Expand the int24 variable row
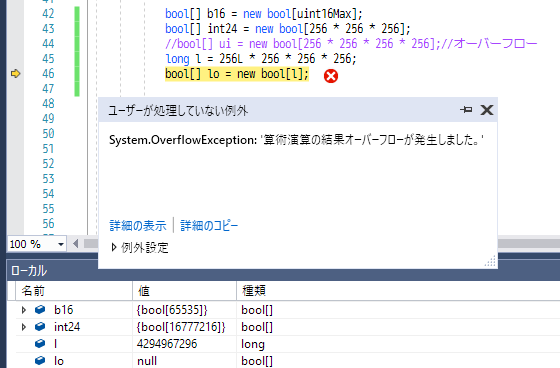The height and width of the screenshot is (368, 560). 24,327
